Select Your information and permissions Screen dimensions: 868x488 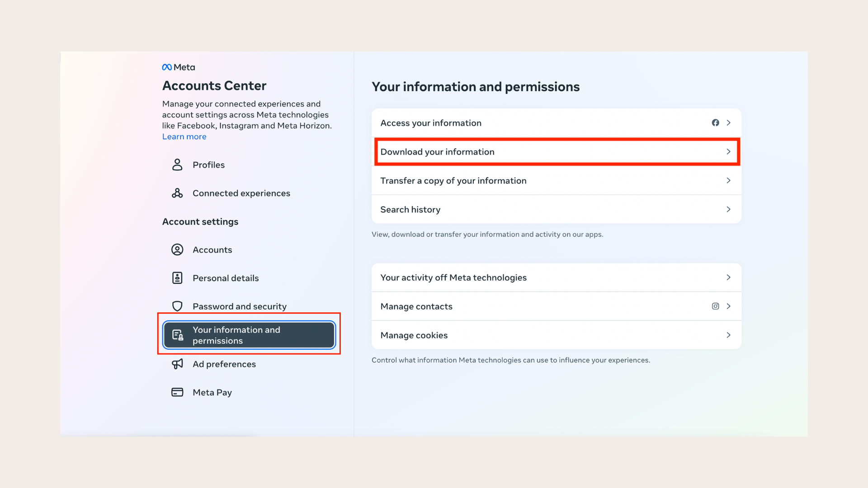click(249, 335)
